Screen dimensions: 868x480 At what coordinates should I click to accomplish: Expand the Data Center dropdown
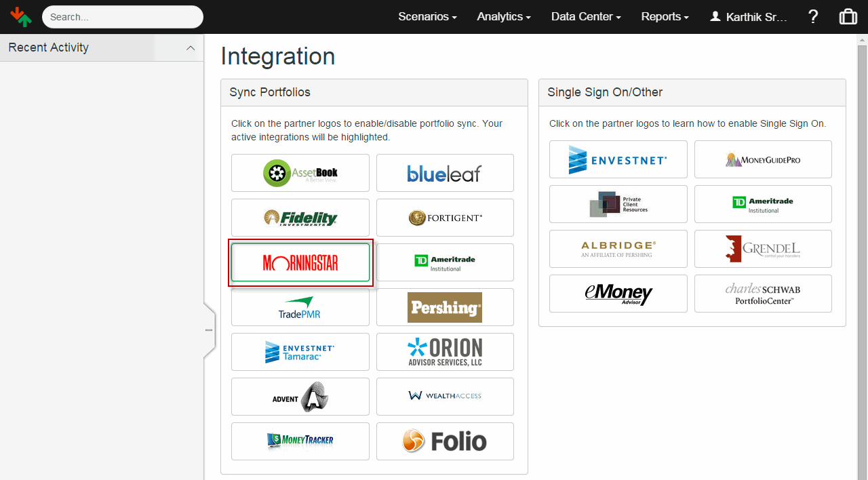click(586, 17)
